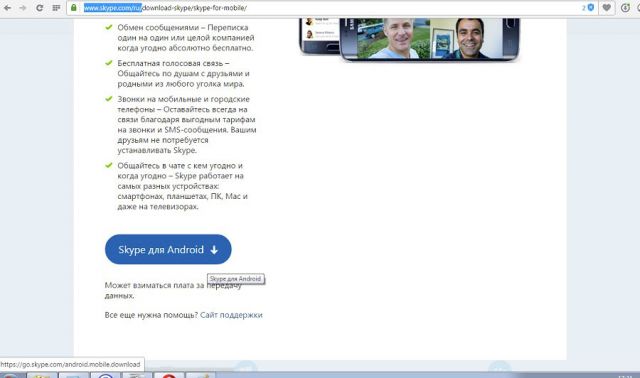Open the downloads icon in toolbar

[625, 7]
